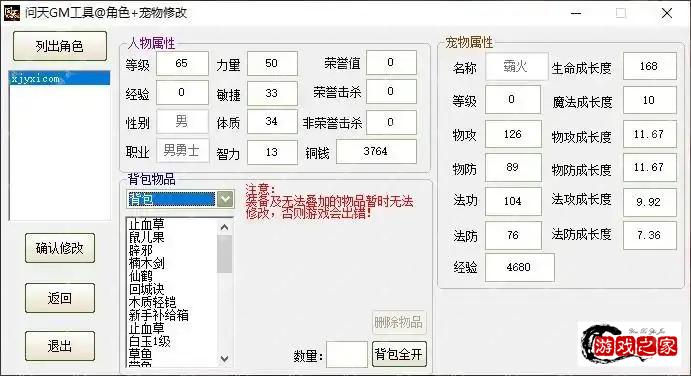
Task: Click the 力量 field showing 50
Action: pyautogui.click(x=272, y=63)
